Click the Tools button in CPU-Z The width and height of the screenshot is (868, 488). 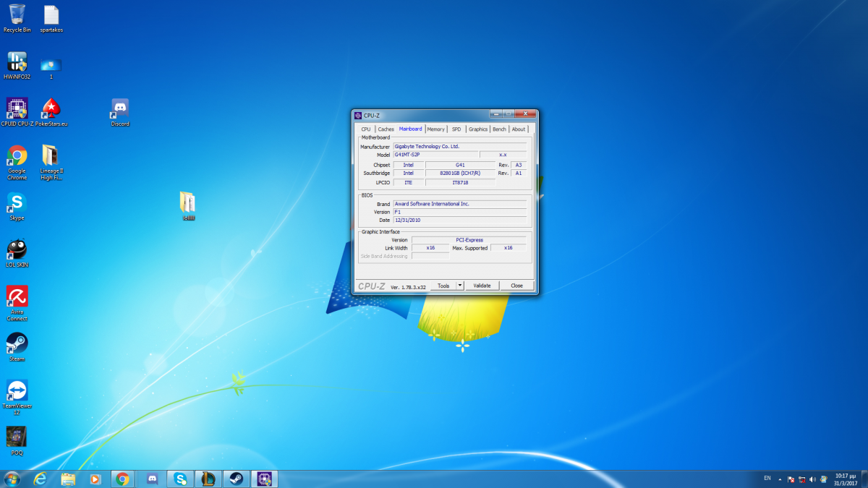(443, 286)
